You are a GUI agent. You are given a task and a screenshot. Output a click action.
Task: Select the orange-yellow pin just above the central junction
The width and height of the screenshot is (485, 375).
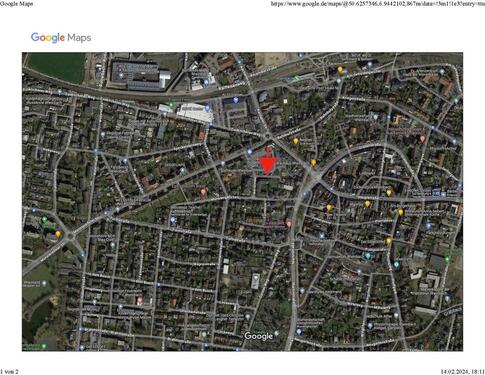(313, 162)
